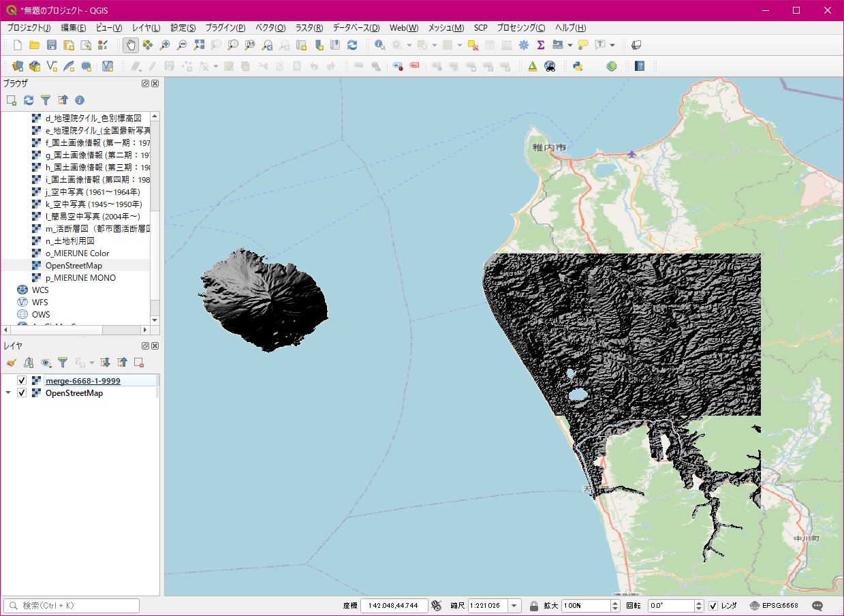Select the Pan Map hand tool
The width and height of the screenshot is (844, 616).
[x=130, y=45]
